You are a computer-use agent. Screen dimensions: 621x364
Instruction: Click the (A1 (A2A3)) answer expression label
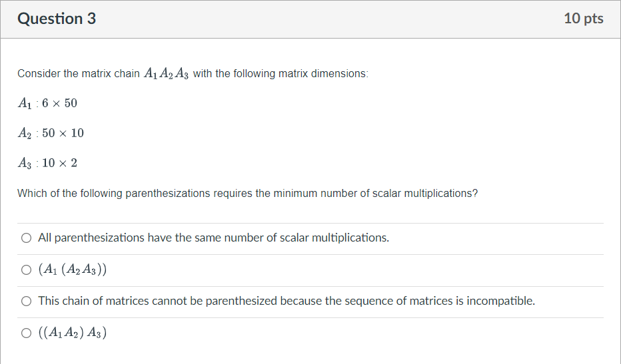click(73, 270)
